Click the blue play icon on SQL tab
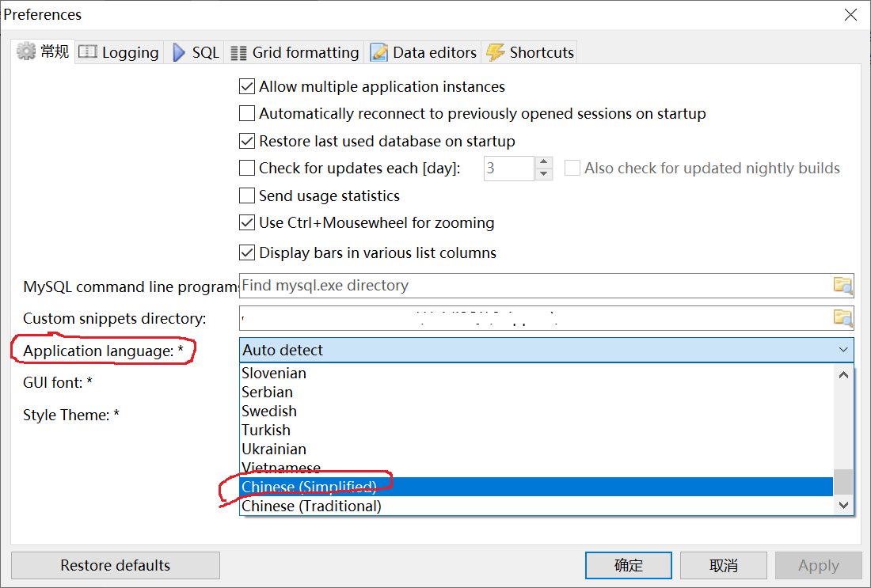The width and height of the screenshot is (871, 588). tap(179, 52)
